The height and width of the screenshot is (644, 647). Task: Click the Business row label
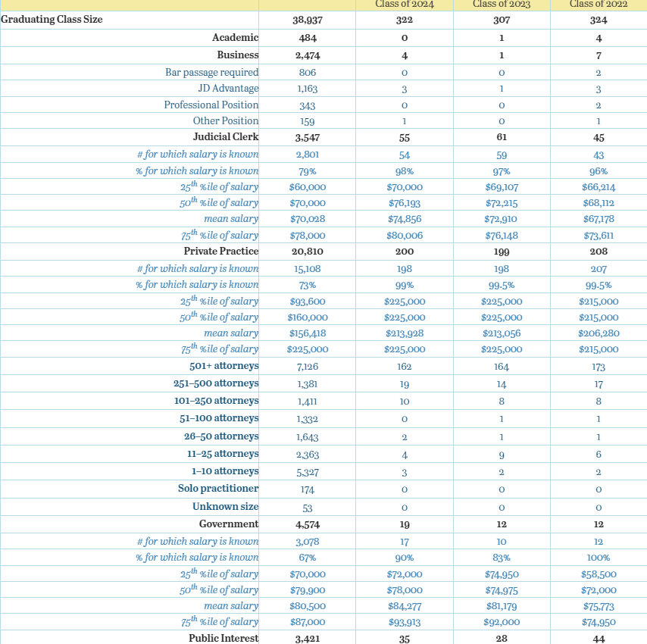[x=238, y=55]
